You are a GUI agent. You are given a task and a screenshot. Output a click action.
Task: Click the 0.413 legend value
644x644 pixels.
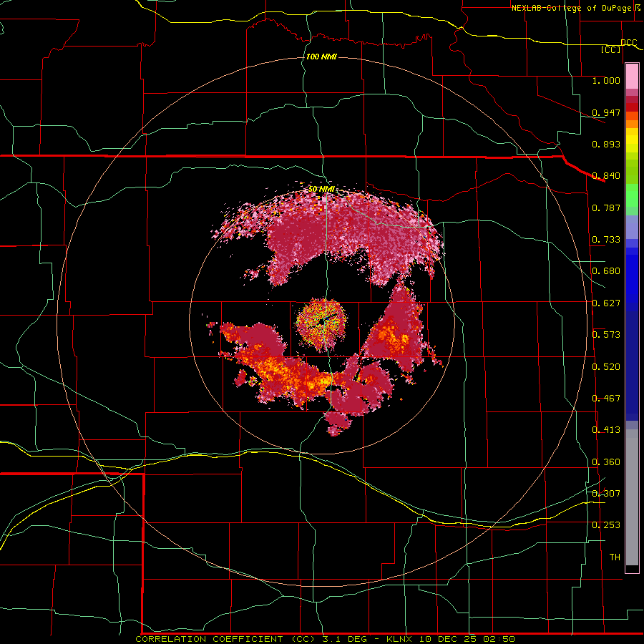(x=606, y=430)
